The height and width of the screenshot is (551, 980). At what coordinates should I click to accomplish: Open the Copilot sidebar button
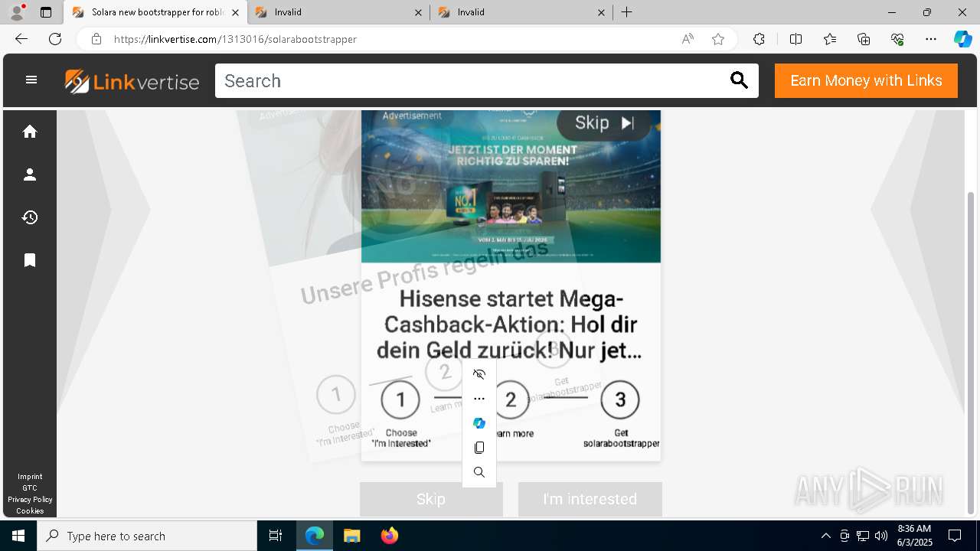point(962,39)
